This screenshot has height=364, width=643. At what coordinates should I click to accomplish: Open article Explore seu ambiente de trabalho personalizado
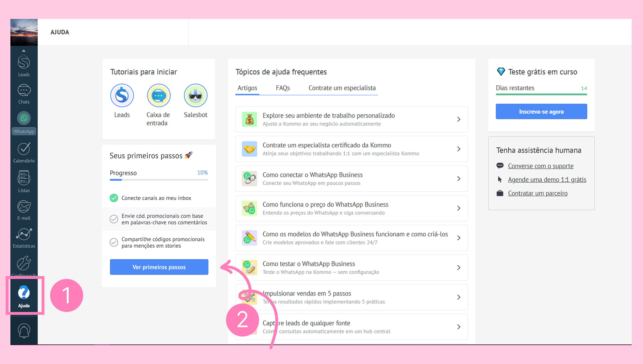tap(352, 119)
